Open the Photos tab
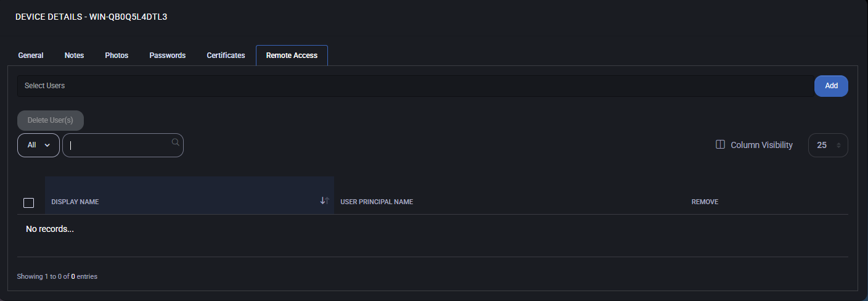The image size is (868, 301). (117, 56)
